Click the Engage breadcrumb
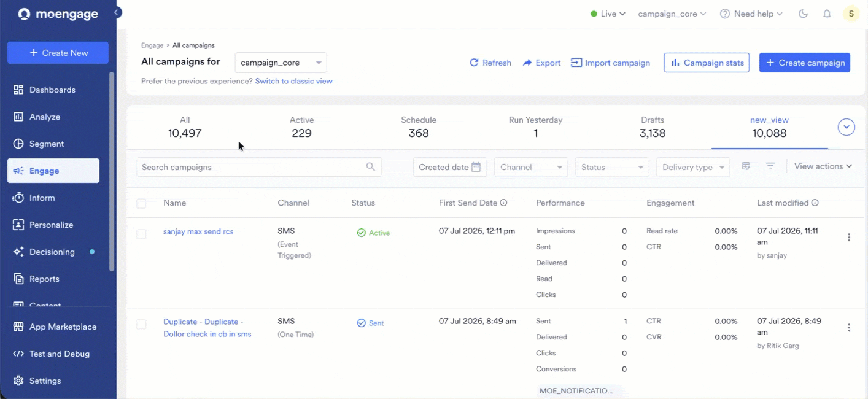This screenshot has height=399, width=868. click(152, 45)
